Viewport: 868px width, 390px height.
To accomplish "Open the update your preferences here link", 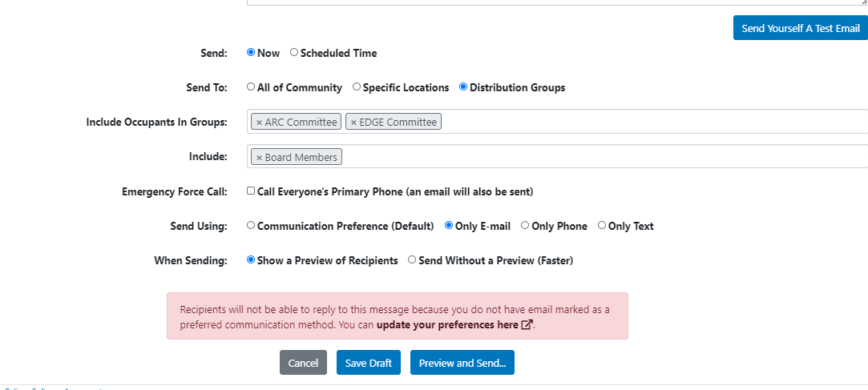I will 447,324.
